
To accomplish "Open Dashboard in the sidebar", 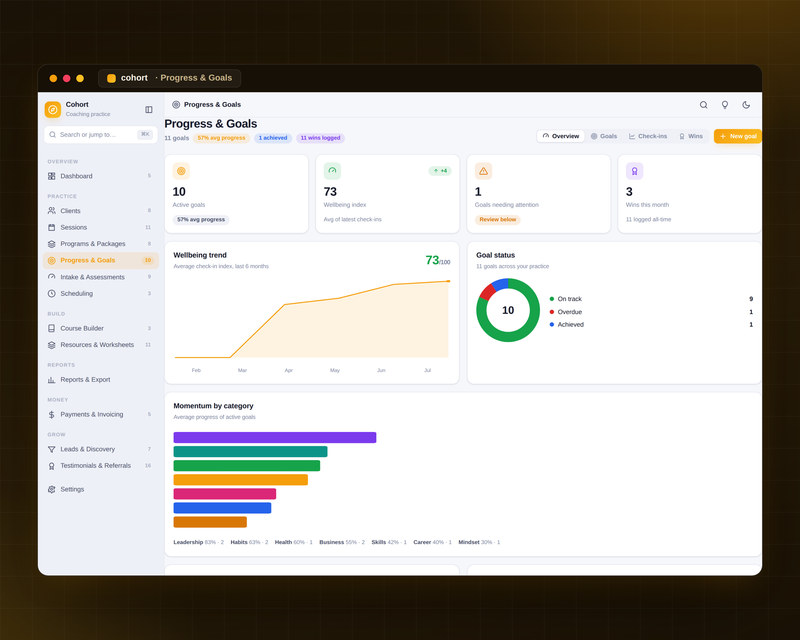I will 101,176.
